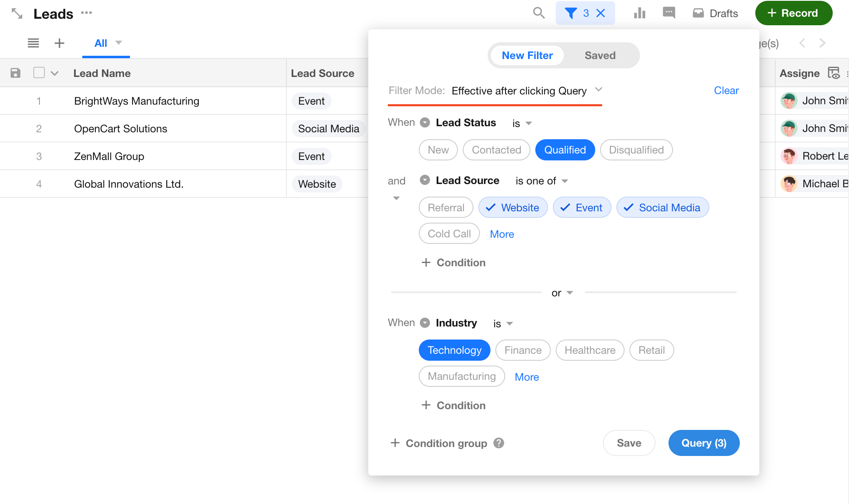Click the view list hamburger icon
This screenshot has height=504, width=849.
click(33, 43)
